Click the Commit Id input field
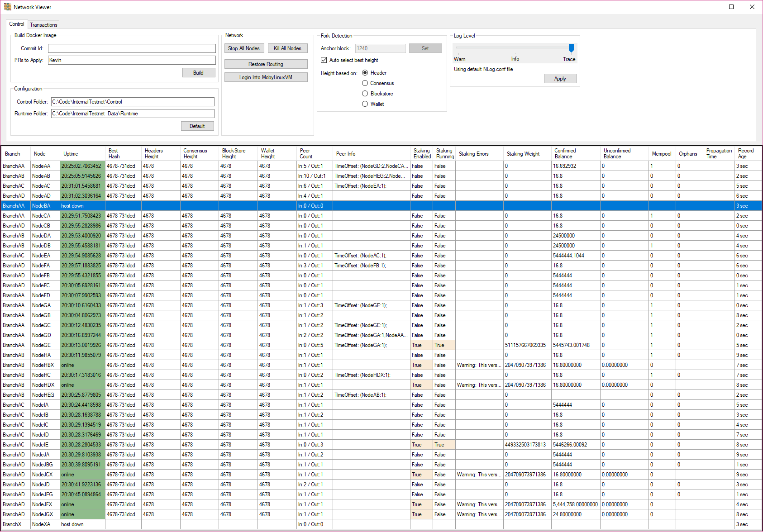This screenshot has height=532, width=763. [131, 48]
